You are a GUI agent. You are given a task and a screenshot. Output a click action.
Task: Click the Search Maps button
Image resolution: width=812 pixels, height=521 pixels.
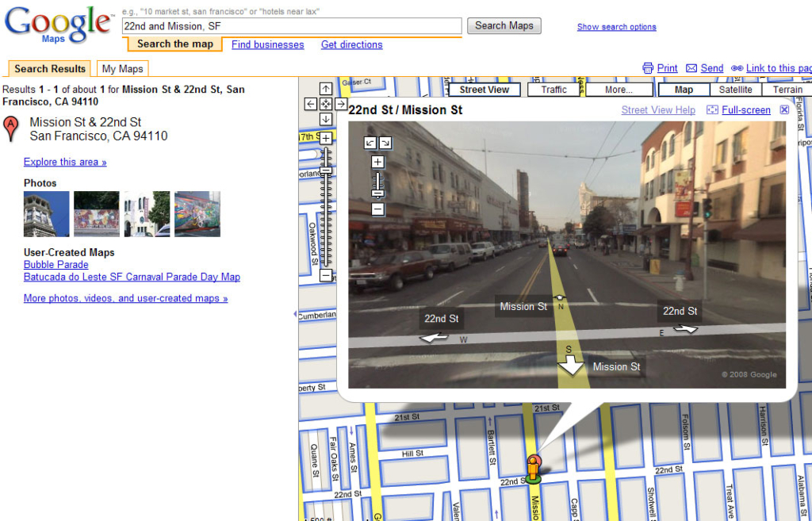coord(504,25)
